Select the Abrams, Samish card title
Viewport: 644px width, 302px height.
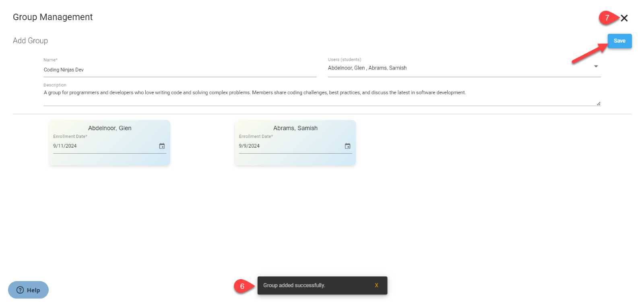295,128
